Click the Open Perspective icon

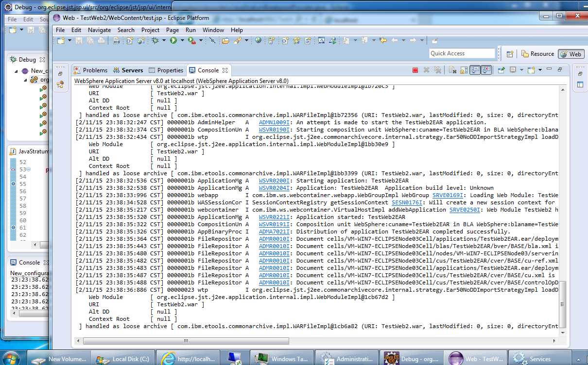coord(510,54)
